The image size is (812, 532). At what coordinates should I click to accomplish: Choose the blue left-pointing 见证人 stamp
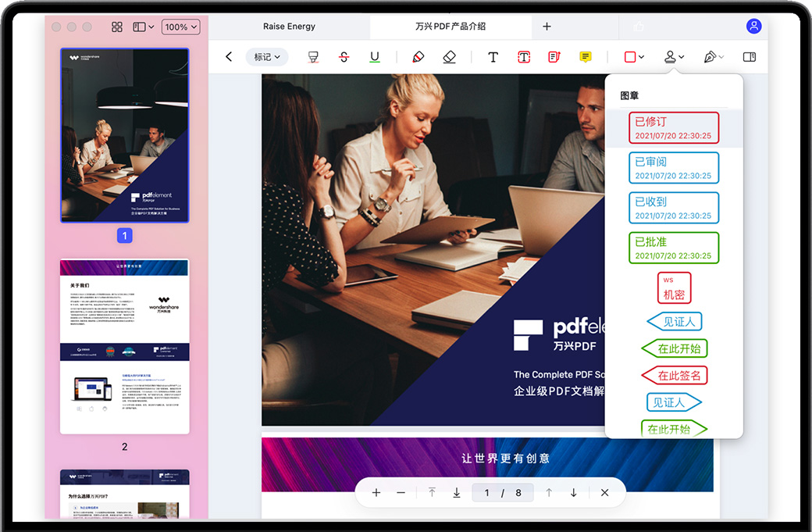tap(675, 322)
